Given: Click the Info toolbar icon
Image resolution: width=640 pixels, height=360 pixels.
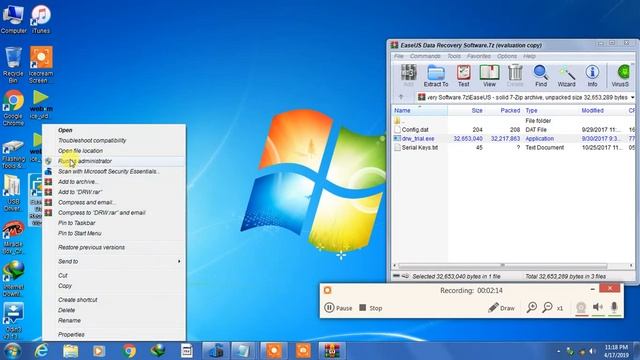Looking at the screenshot, I should pyautogui.click(x=592, y=76).
